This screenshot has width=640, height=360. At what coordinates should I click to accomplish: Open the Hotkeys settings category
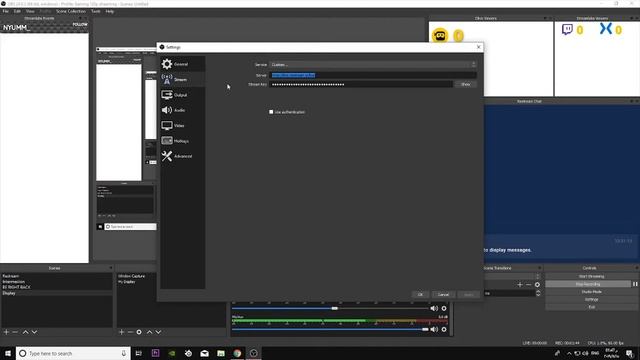pyautogui.click(x=182, y=141)
